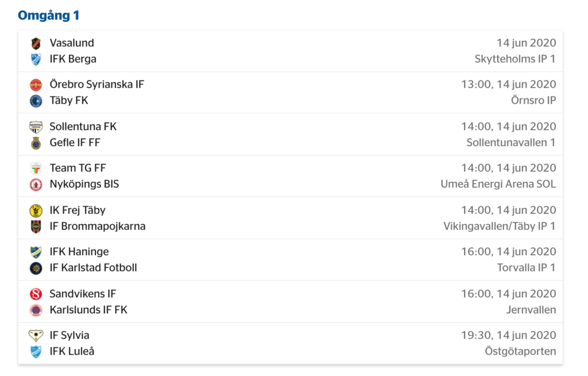The width and height of the screenshot is (588, 376).
Task: Select the 19:30, 14 jun 2020 match time
Action: [x=509, y=335]
